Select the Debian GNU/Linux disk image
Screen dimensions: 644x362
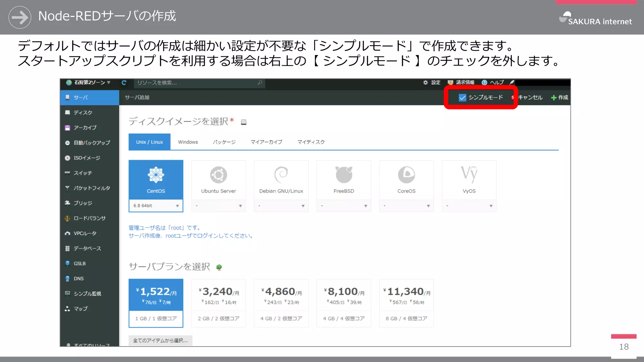click(x=281, y=180)
